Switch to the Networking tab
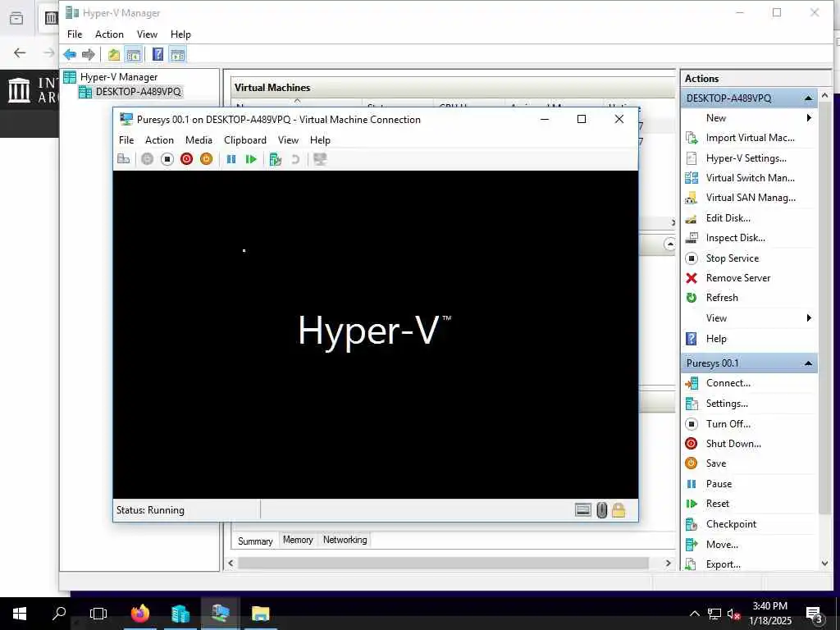This screenshot has height=630, width=840. pos(345,540)
